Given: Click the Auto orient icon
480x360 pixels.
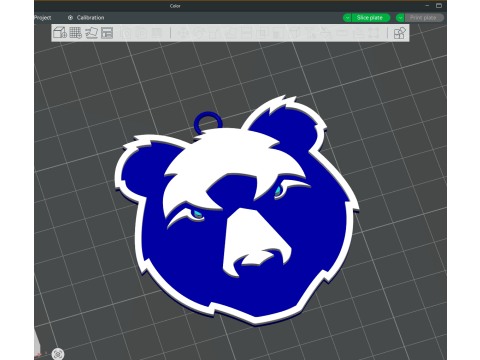Looking at the screenshot, I should click(x=91, y=33).
